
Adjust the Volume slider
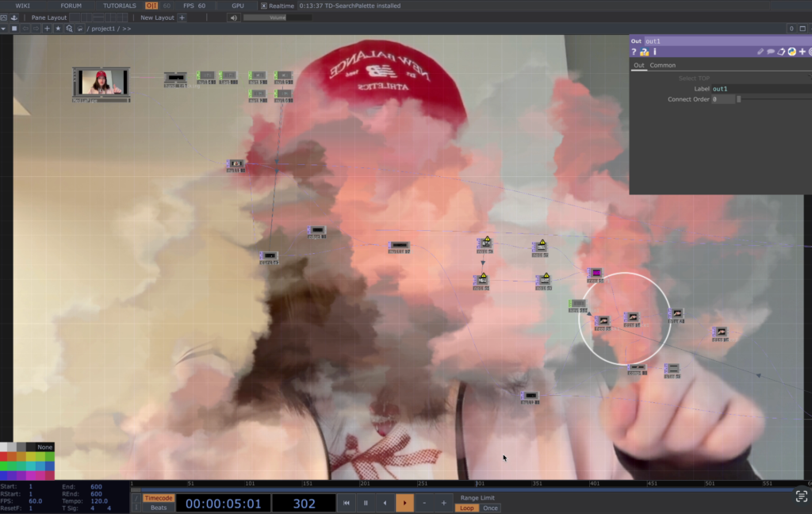tap(278, 17)
